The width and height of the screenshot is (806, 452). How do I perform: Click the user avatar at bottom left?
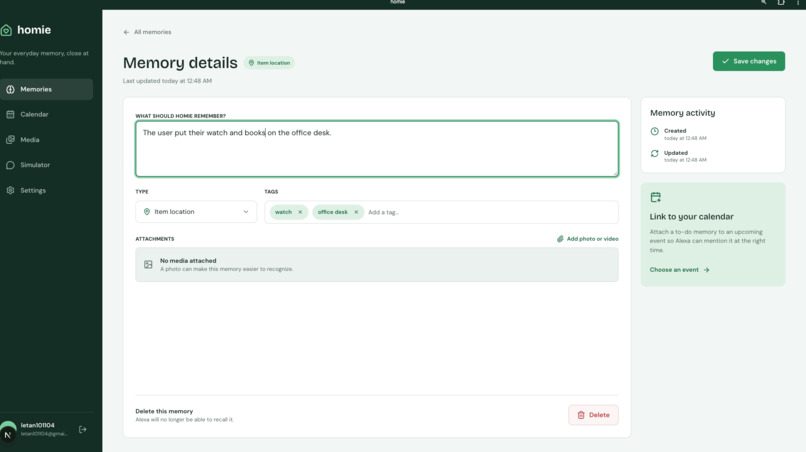(x=8, y=430)
